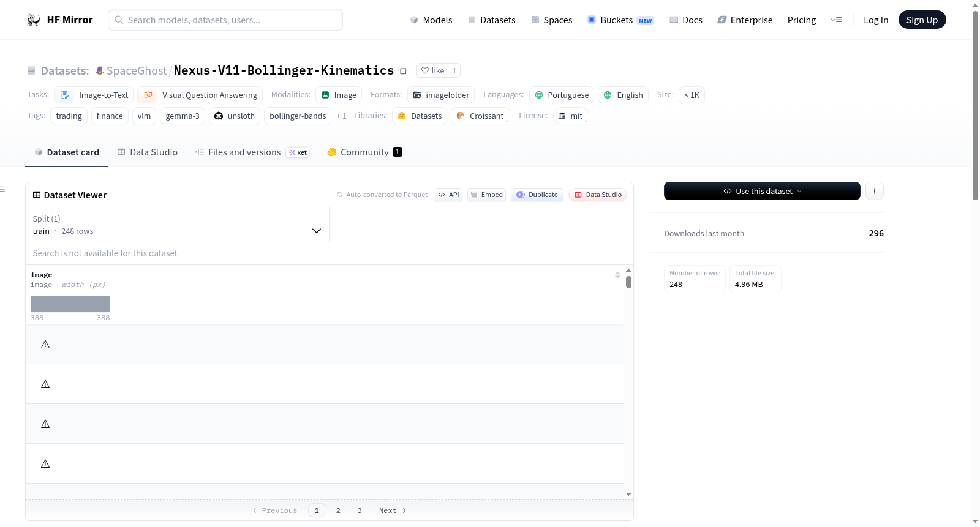Screen dimensions: 980x527
Task: Open the Use this dataset dropdown
Action: click(x=762, y=191)
